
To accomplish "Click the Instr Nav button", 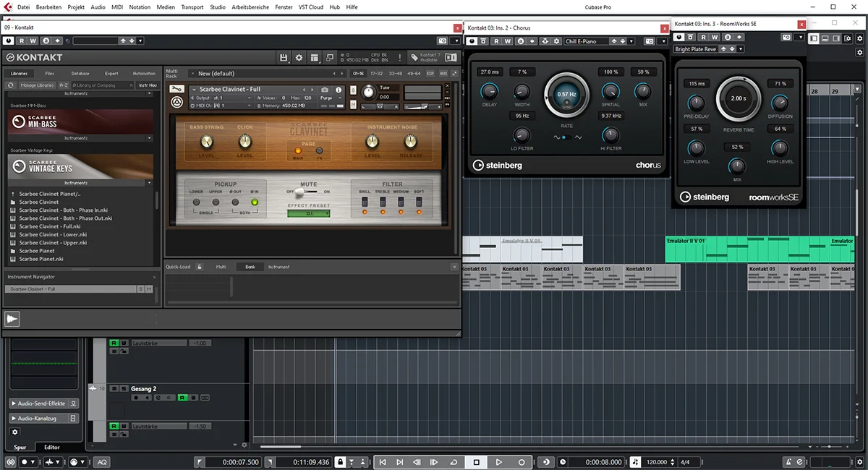I will [147, 85].
